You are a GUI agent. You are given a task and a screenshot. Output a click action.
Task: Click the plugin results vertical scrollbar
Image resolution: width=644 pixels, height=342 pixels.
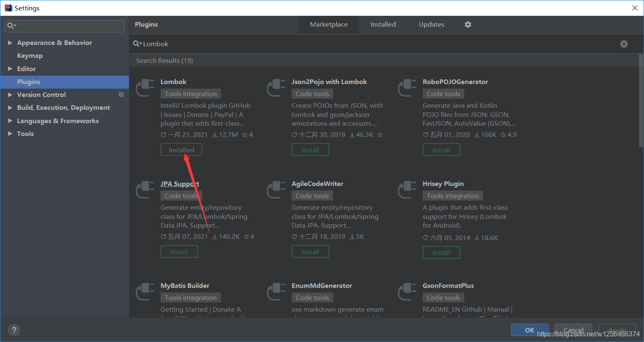click(x=641, y=101)
